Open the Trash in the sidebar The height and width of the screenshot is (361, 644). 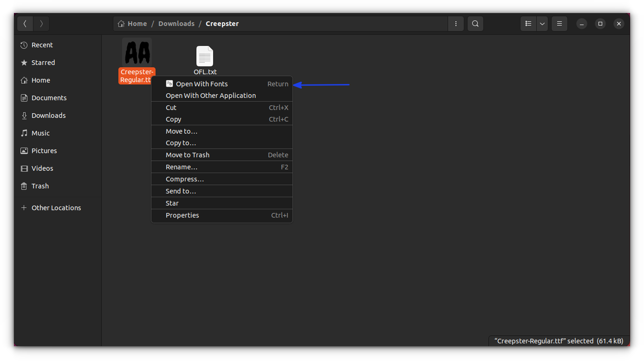[39, 186]
